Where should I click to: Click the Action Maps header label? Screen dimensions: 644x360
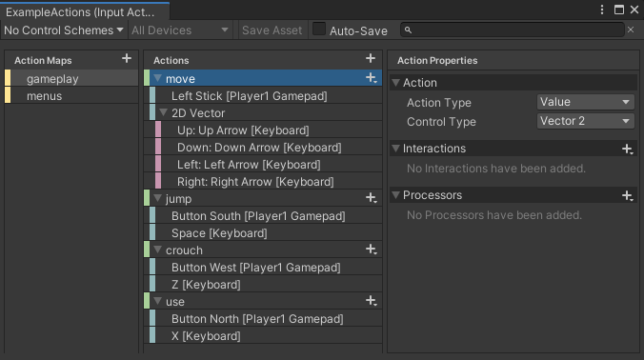[43, 60]
